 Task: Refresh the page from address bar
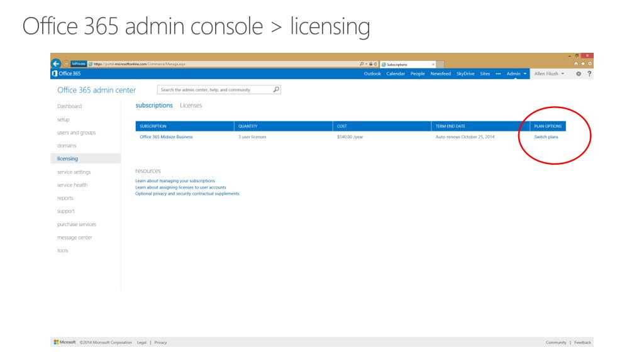click(x=375, y=64)
